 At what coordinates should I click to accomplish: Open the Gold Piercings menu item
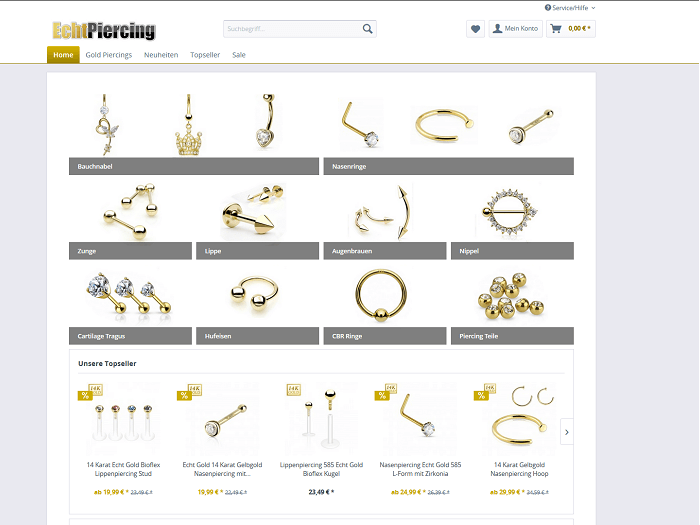pyautogui.click(x=108, y=55)
